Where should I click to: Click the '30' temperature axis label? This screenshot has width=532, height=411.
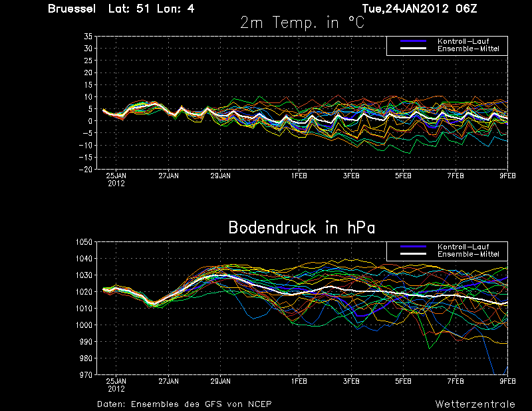click(88, 49)
